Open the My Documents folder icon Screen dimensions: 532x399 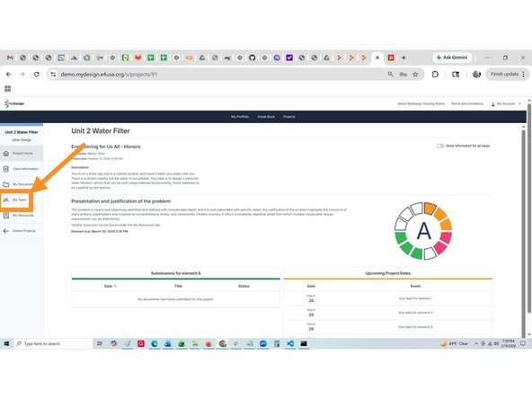(x=6, y=184)
